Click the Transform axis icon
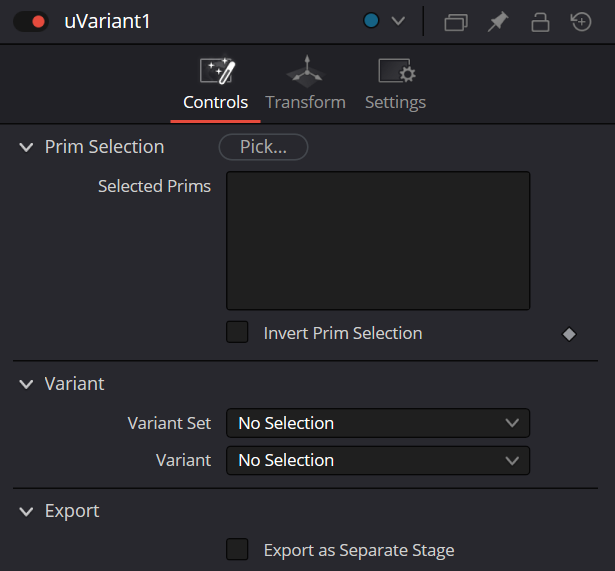 (x=306, y=72)
